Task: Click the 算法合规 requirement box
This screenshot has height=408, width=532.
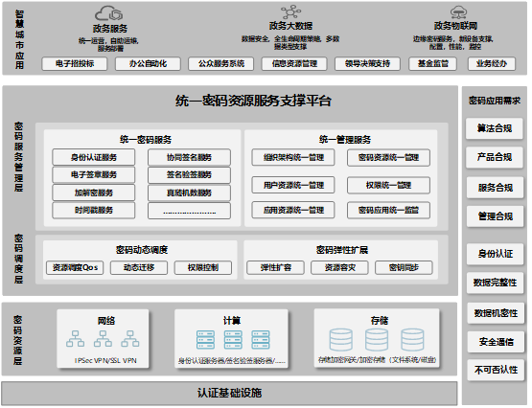Action: [495, 128]
